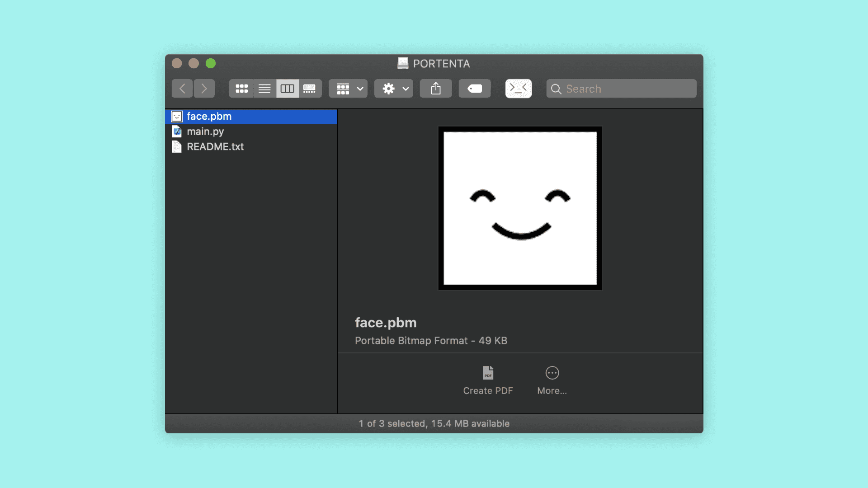
Task: Click the PORTENTA drive icon in title bar
Action: 403,63
